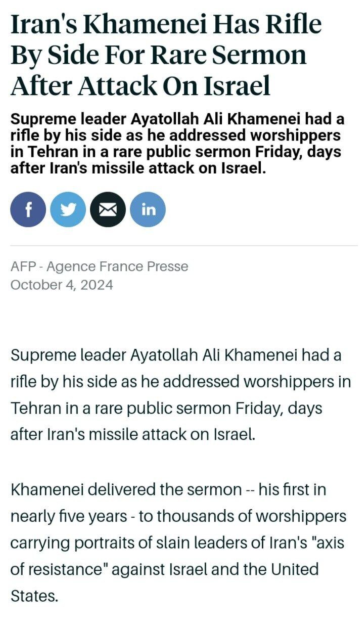Share the article on Twitter
Screen dimensions: 364x620
point(68,209)
